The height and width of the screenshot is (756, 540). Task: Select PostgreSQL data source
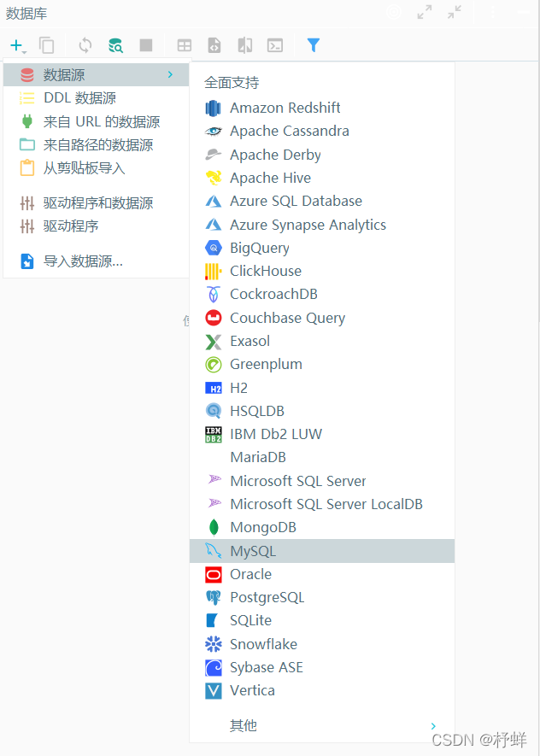pyautogui.click(x=322, y=597)
